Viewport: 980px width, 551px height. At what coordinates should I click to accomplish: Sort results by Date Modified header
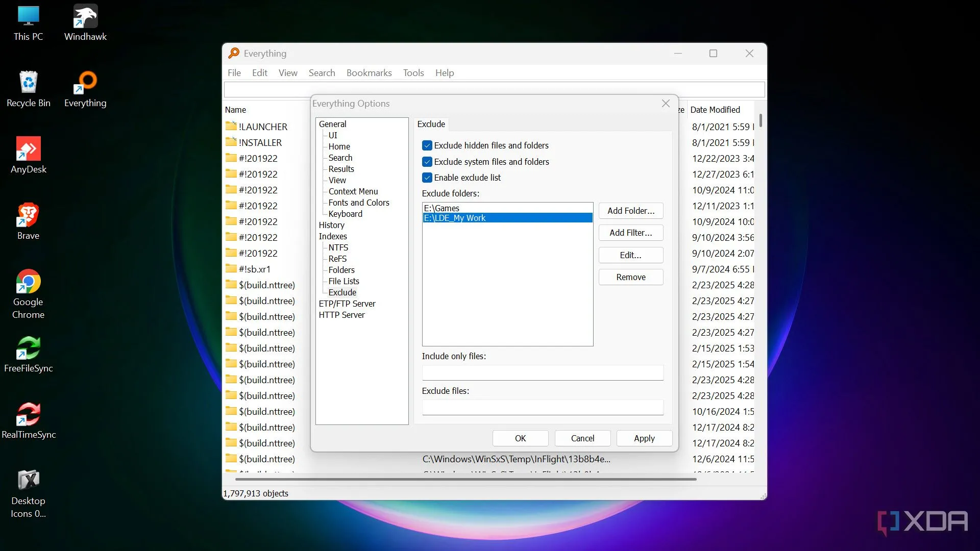[715, 110]
